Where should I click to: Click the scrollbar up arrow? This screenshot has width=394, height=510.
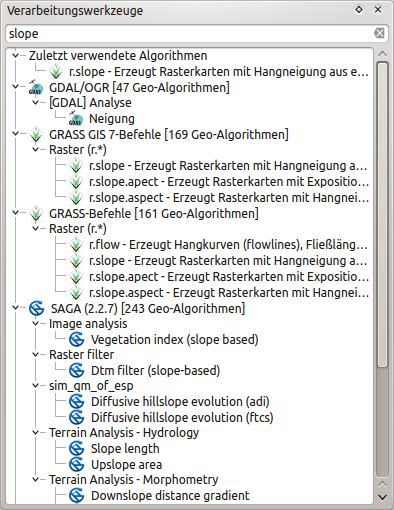click(x=383, y=54)
